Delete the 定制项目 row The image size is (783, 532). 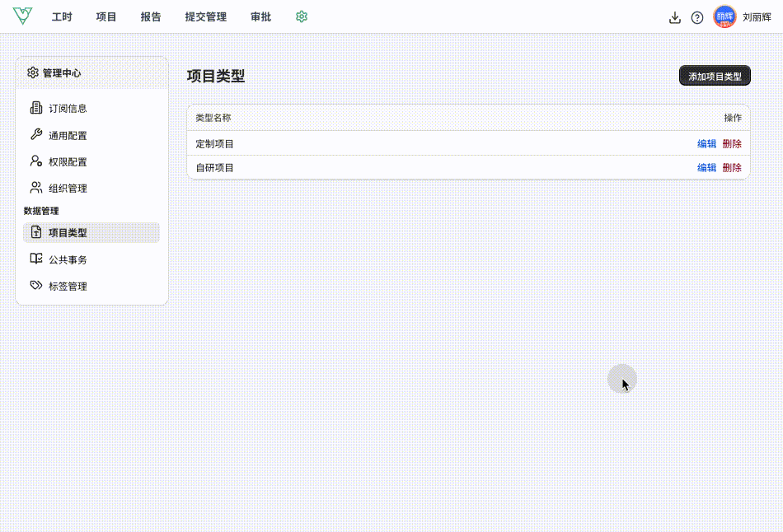[x=732, y=144]
